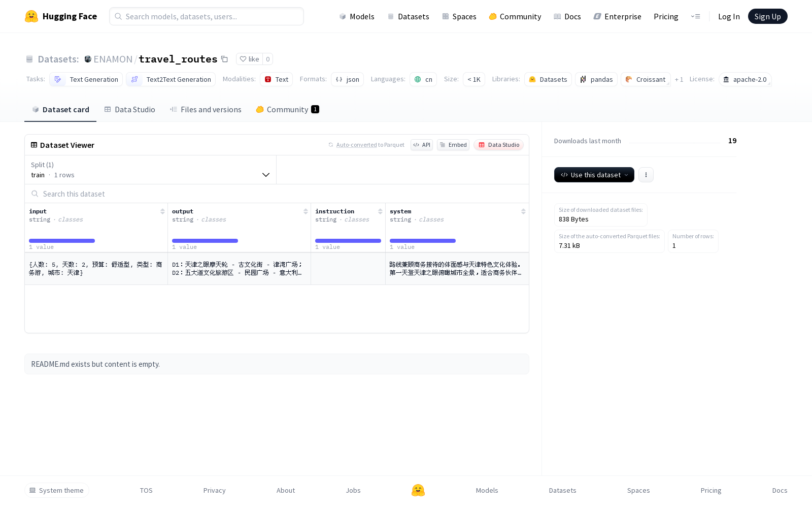The image size is (812, 508).
Task: Open the Use this dataset dropdown
Action: (x=594, y=175)
